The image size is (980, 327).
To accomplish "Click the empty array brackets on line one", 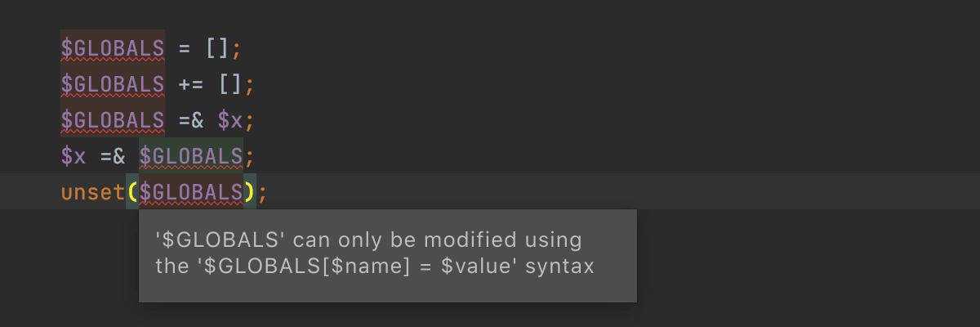I will tap(216, 48).
